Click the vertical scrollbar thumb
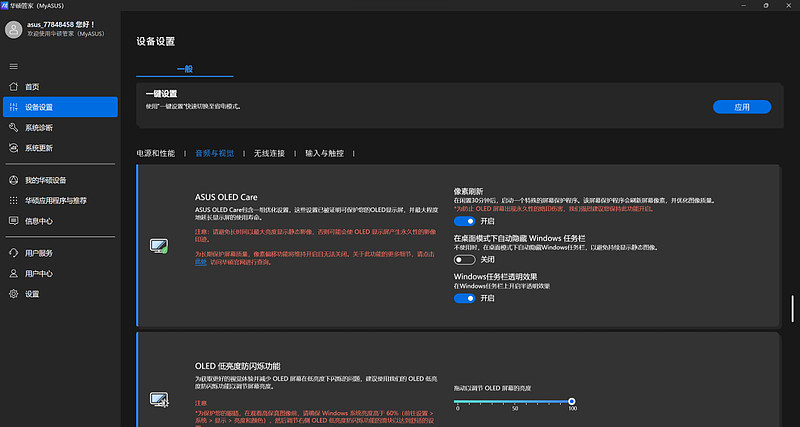The width and height of the screenshot is (800, 427). [792, 309]
